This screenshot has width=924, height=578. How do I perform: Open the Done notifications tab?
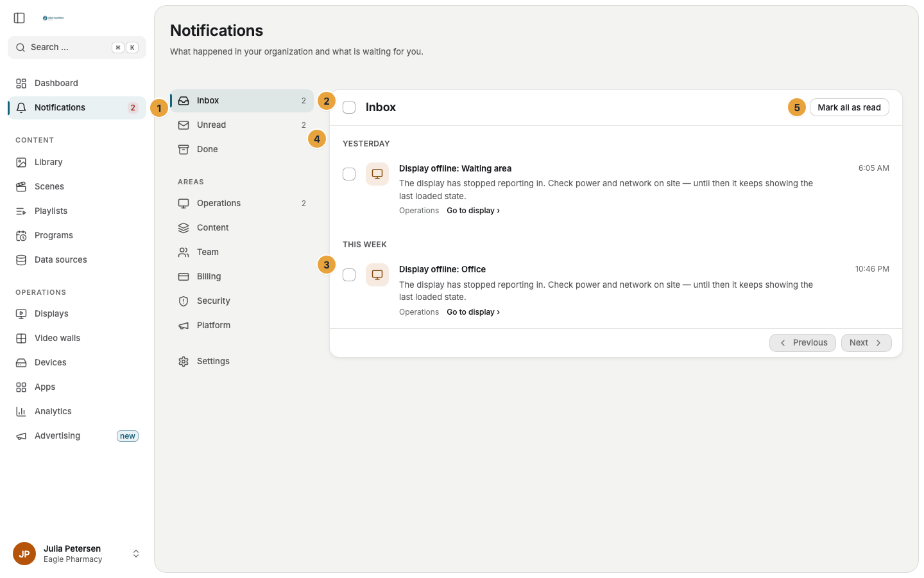click(242, 150)
